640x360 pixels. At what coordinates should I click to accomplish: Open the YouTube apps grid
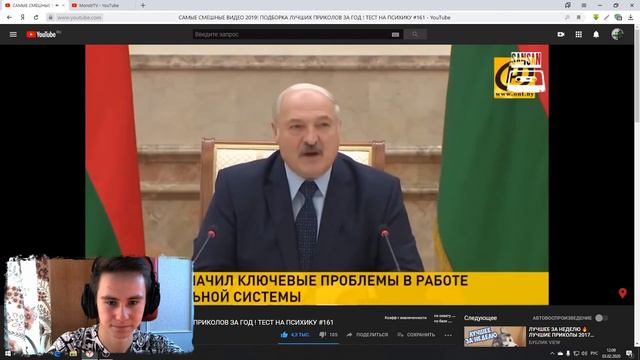click(x=579, y=35)
